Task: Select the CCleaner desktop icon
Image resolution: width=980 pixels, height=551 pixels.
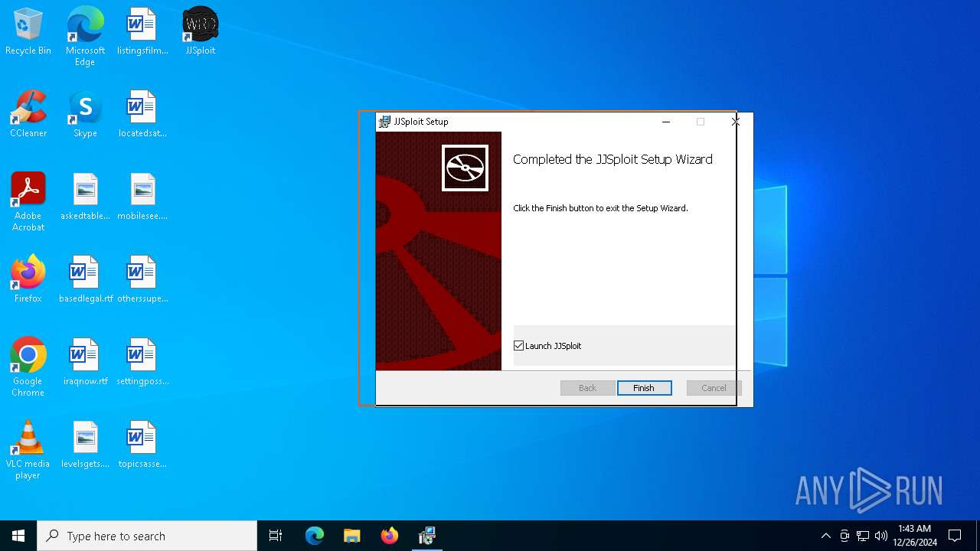Action: click(28, 114)
